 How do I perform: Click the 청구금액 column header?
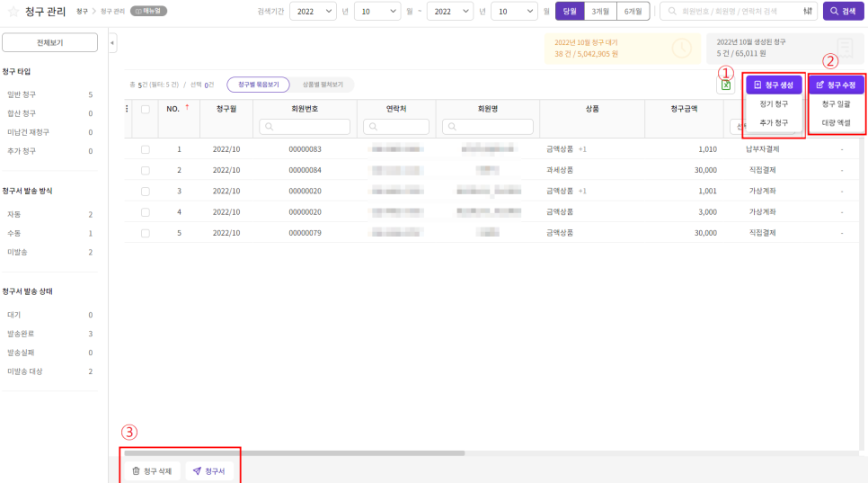click(684, 109)
